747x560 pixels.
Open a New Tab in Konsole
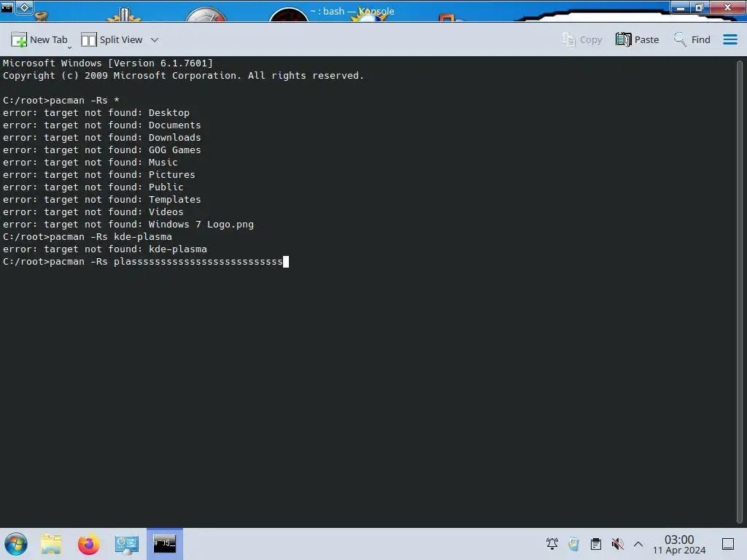click(x=39, y=39)
